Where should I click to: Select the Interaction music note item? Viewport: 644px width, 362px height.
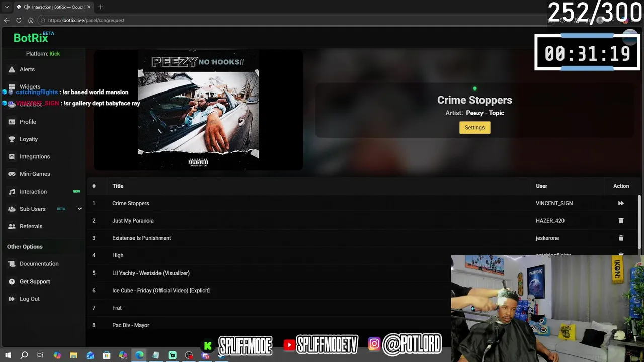[33, 192]
